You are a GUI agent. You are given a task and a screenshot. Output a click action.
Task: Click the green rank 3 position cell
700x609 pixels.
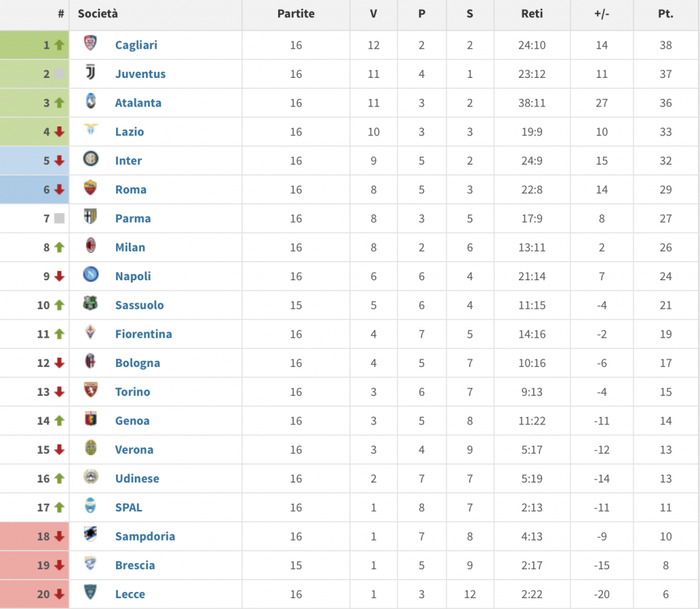(x=34, y=103)
